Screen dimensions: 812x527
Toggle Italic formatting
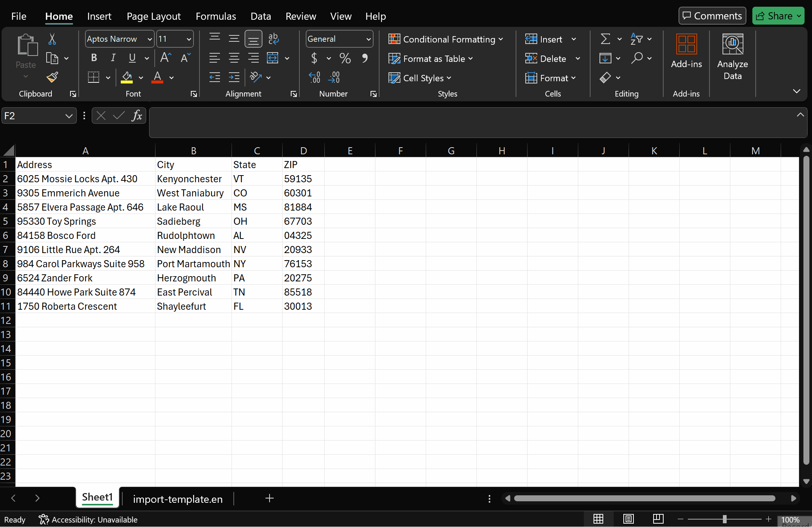(x=113, y=58)
